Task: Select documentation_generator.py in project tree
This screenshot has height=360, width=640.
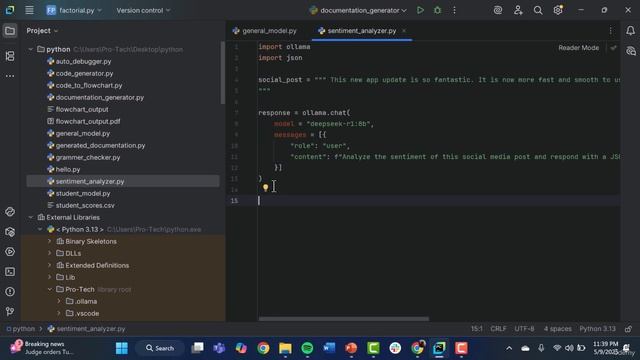Action: click(x=100, y=98)
